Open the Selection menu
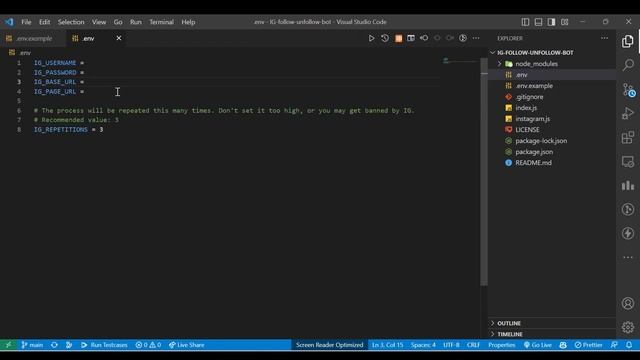Viewport: 640px width, 360px height. (71, 22)
